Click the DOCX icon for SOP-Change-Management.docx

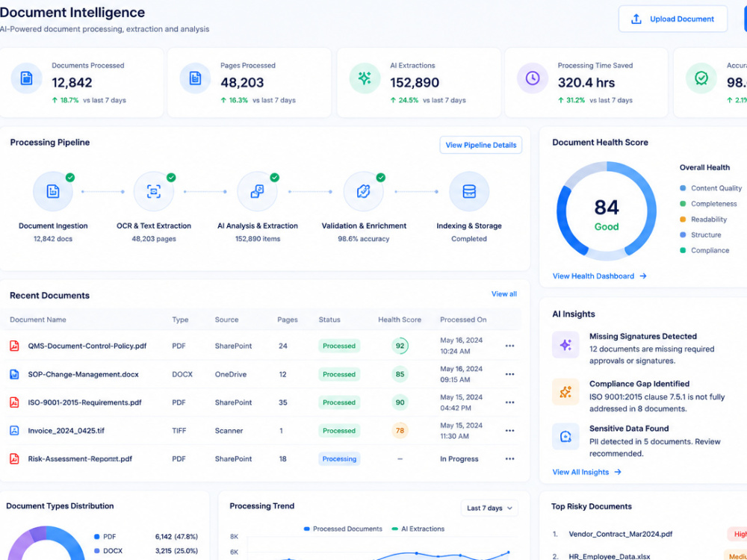point(14,374)
